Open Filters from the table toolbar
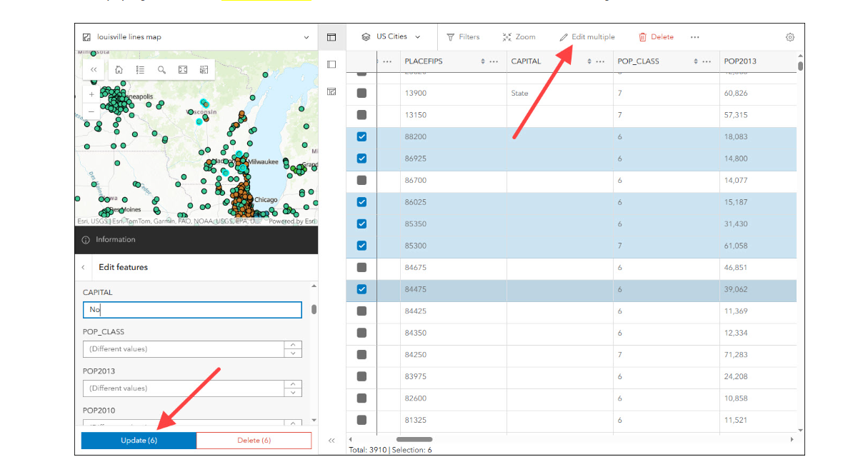Viewport: 868px width, 472px height. coord(464,36)
